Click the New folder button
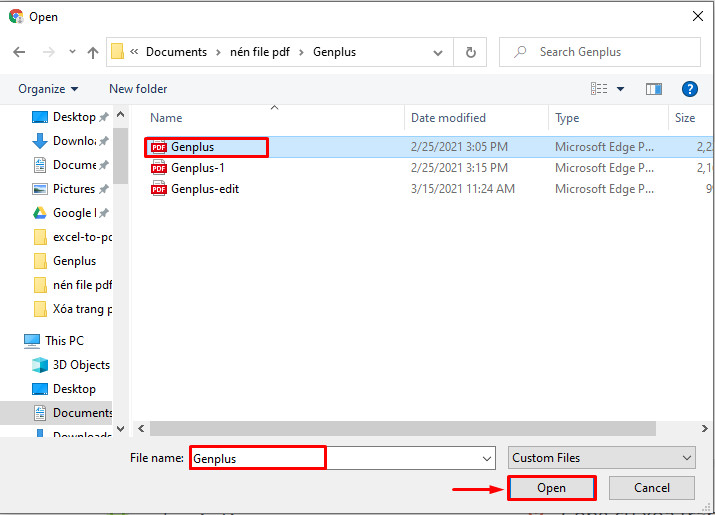The image size is (715, 515). [138, 89]
